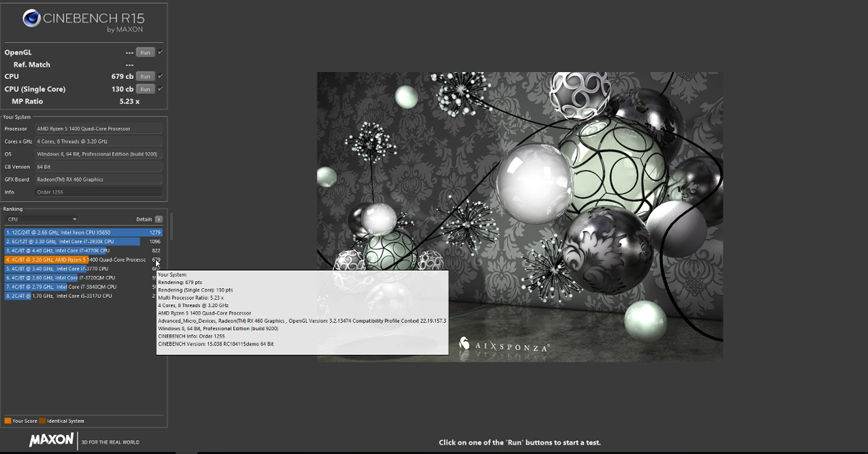Select the Core i7-3930K ranking entry

click(83, 241)
